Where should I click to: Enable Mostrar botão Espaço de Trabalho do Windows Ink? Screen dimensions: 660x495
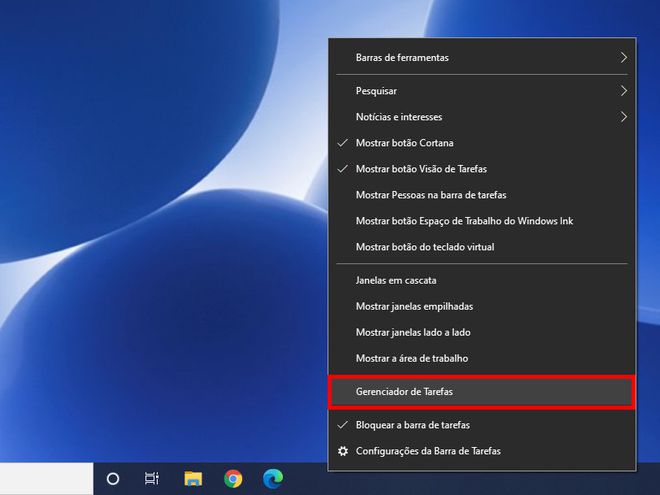tap(482, 221)
